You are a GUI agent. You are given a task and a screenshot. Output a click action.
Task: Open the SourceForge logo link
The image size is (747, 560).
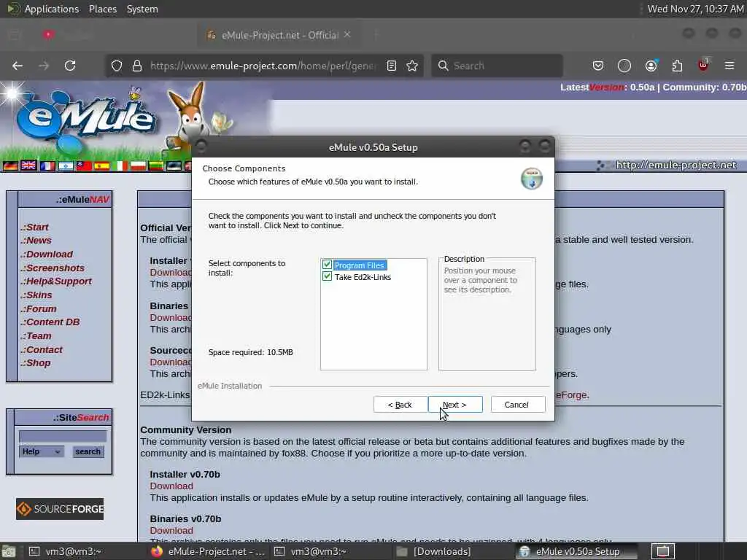point(60,509)
